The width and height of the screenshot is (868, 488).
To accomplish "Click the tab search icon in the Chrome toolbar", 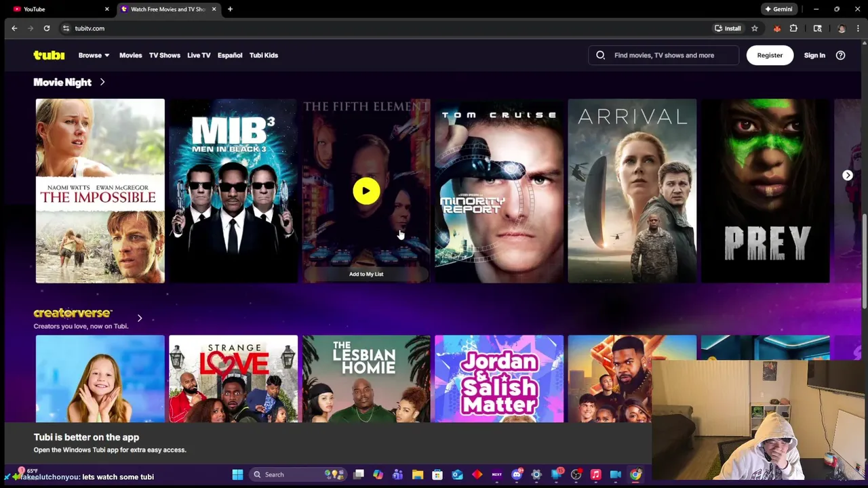I will click(x=818, y=28).
